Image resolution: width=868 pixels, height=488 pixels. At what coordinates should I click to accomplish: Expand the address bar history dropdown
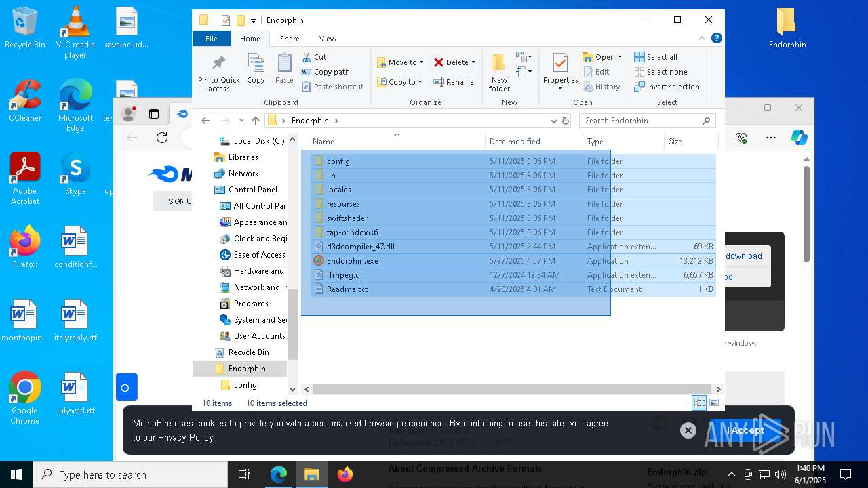553,121
